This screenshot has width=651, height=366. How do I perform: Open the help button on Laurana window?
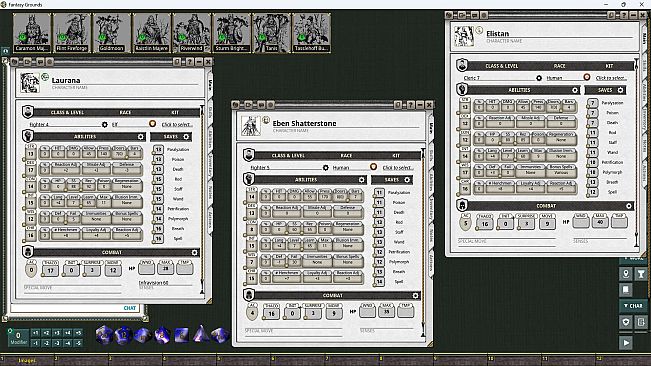coord(189,62)
